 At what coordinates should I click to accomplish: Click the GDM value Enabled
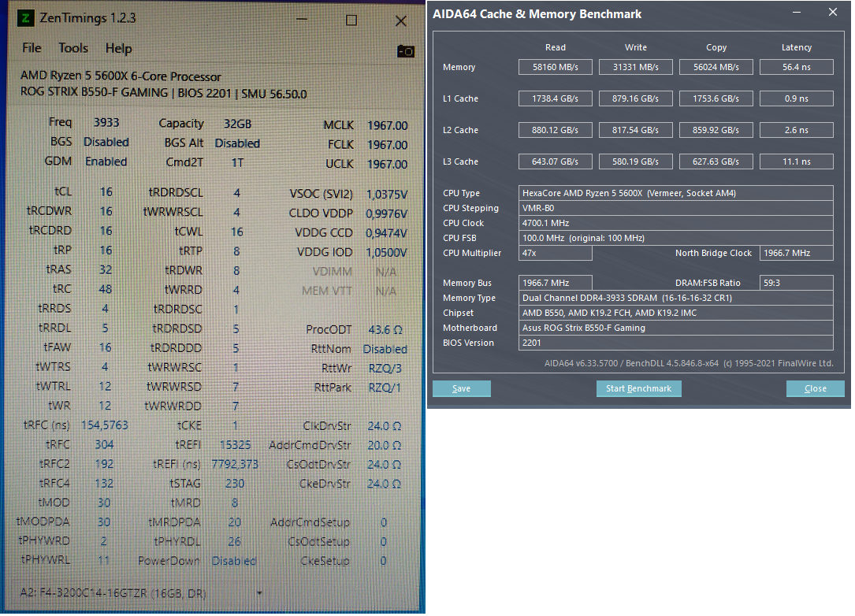click(106, 161)
